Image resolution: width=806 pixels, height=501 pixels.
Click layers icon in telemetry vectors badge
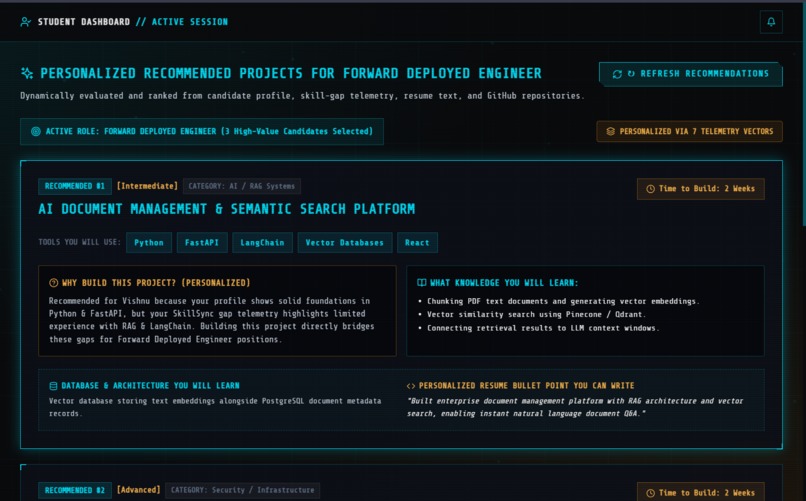tap(610, 132)
